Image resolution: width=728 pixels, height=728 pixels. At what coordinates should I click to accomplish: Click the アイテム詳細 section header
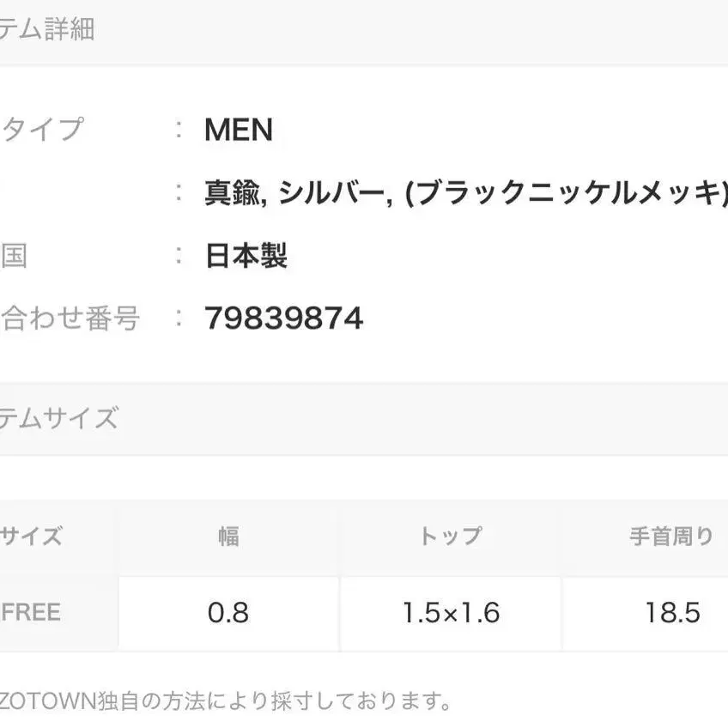47,30
